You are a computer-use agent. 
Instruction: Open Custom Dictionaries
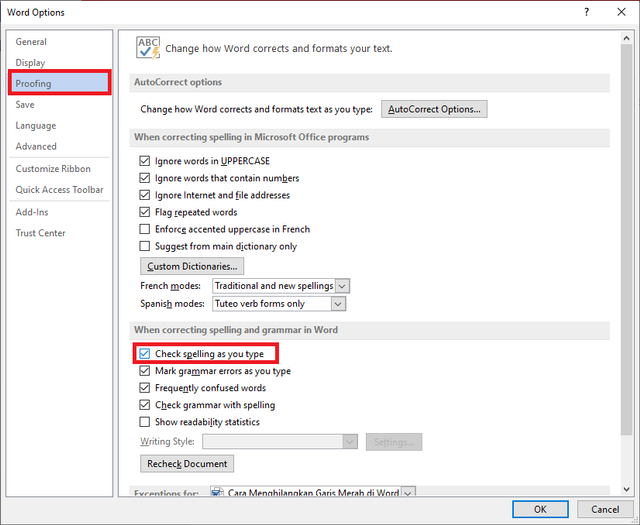(x=192, y=266)
